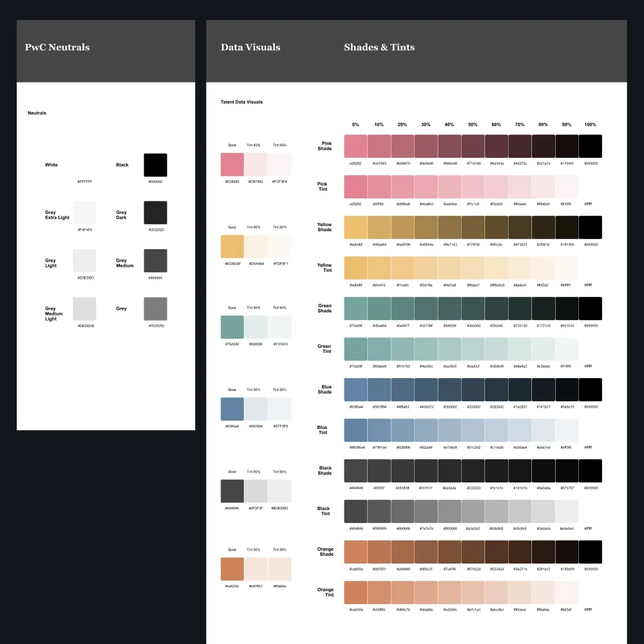Image resolution: width=644 pixels, height=644 pixels.
Task: Select pink Base swatch under Talent Data Visuals
Action: click(232, 164)
